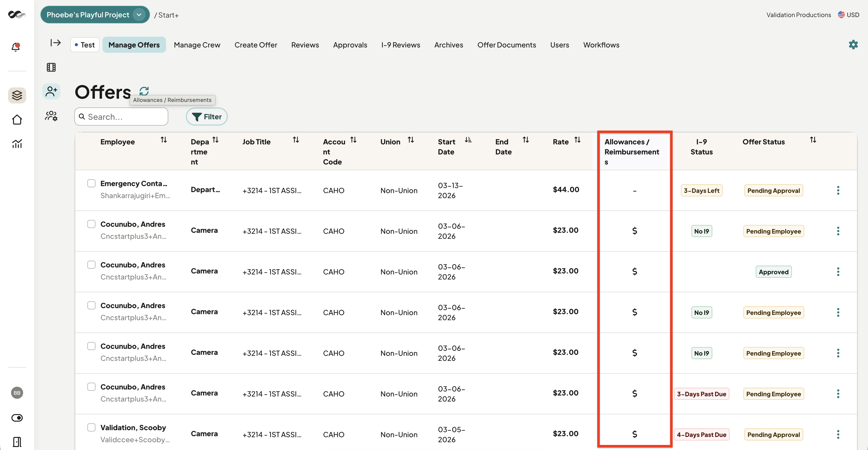Image resolution: width=868 pixels, height=450 pixels.
Task: Click the company logo icon
Action: (17, 15)
